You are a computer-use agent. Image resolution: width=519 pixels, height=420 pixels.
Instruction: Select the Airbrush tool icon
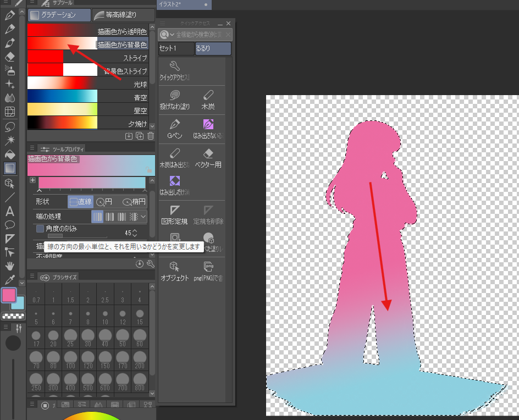[x=9, y=70]
